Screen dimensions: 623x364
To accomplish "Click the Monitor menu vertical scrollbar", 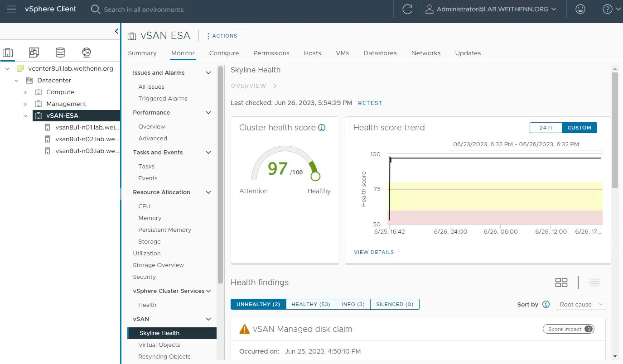I will 220,175.
